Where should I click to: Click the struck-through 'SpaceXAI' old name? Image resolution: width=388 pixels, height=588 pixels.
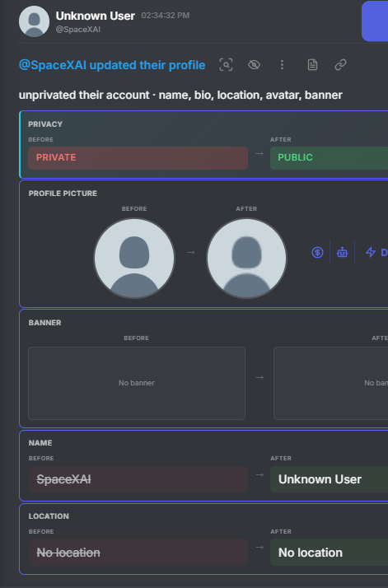coord(63,479)
